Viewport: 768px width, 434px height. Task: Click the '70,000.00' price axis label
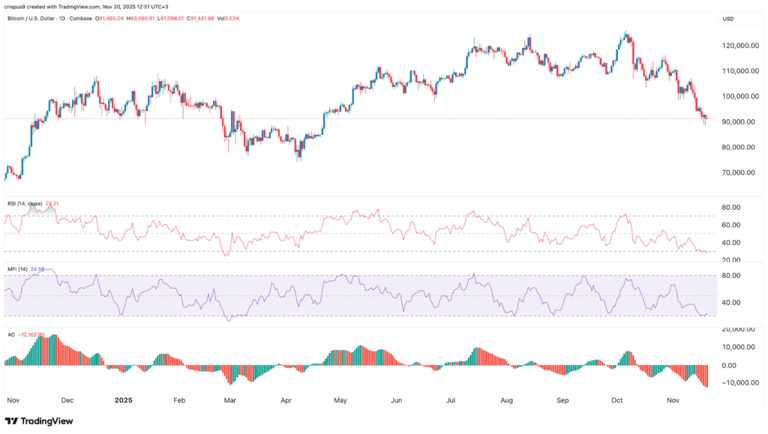(741, 173)
